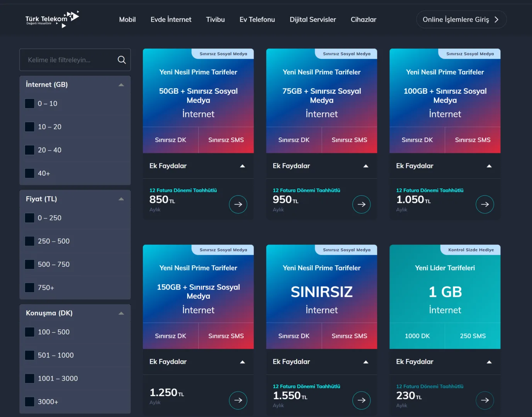Check the 10 – 20 GB internet filter

(30, 127)
